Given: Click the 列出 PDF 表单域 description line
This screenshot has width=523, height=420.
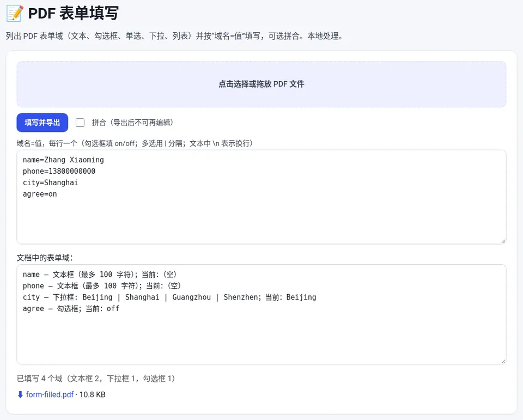Looking at the screenshot, I should coord(174,36).
